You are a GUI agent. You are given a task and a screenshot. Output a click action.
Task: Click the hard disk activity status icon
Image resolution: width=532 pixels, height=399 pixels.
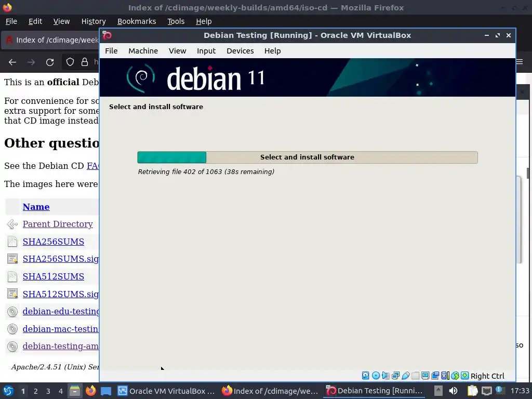(365, 376)
